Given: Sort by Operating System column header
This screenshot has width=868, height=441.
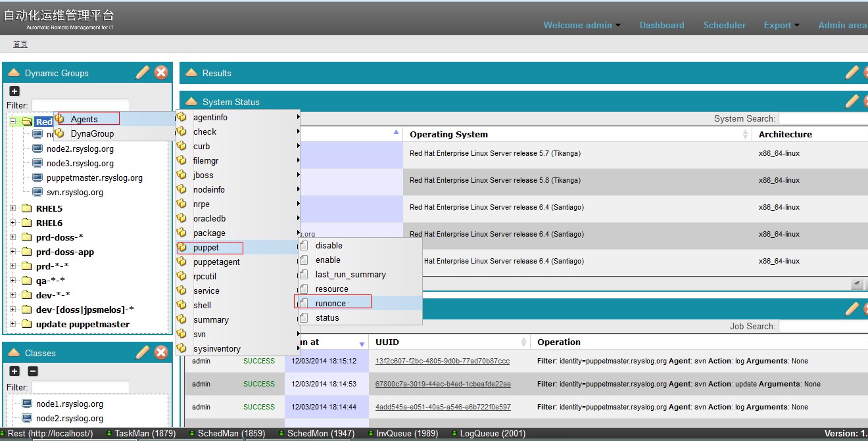Looking at the screenshot, I should 578,134.
